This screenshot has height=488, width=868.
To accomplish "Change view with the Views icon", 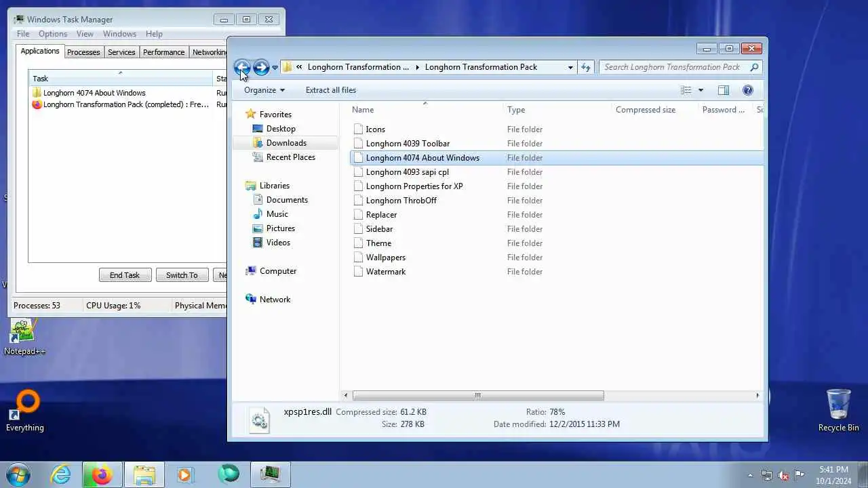I will pos(686,90).
